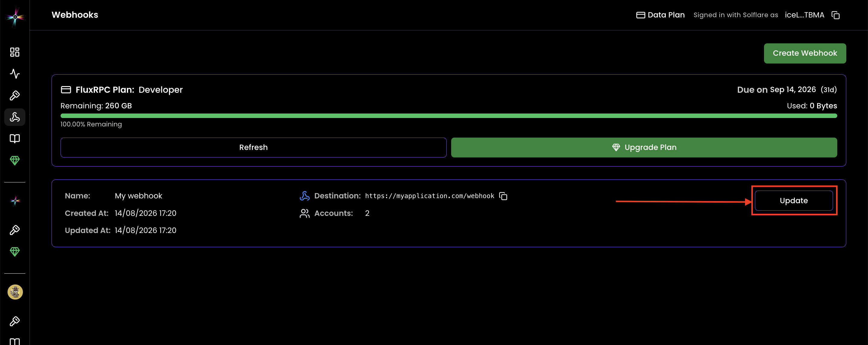Click the people icon beside Accounts
Image resolution: width=868 pixels, height=345 pixels.
[x=305, y=213]
